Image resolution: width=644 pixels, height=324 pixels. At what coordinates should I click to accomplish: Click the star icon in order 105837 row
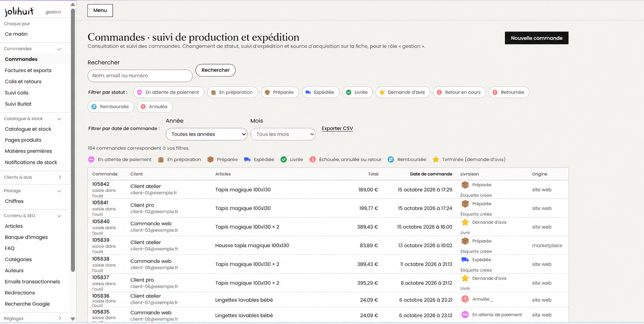(465, 278)
